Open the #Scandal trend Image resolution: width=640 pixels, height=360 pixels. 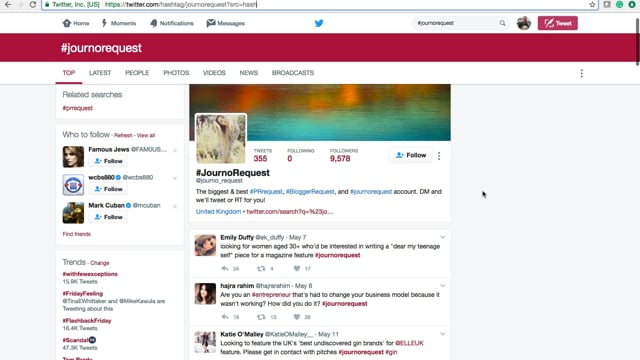pyautogui.click(x=76, y=340)
